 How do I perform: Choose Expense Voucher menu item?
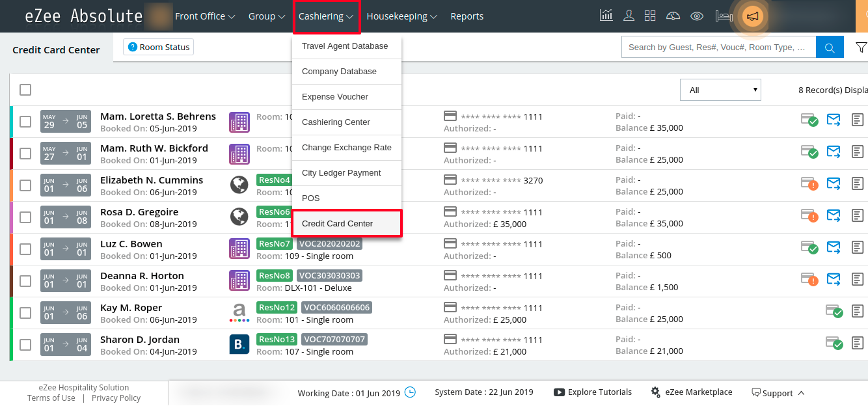tap(347, 97)
